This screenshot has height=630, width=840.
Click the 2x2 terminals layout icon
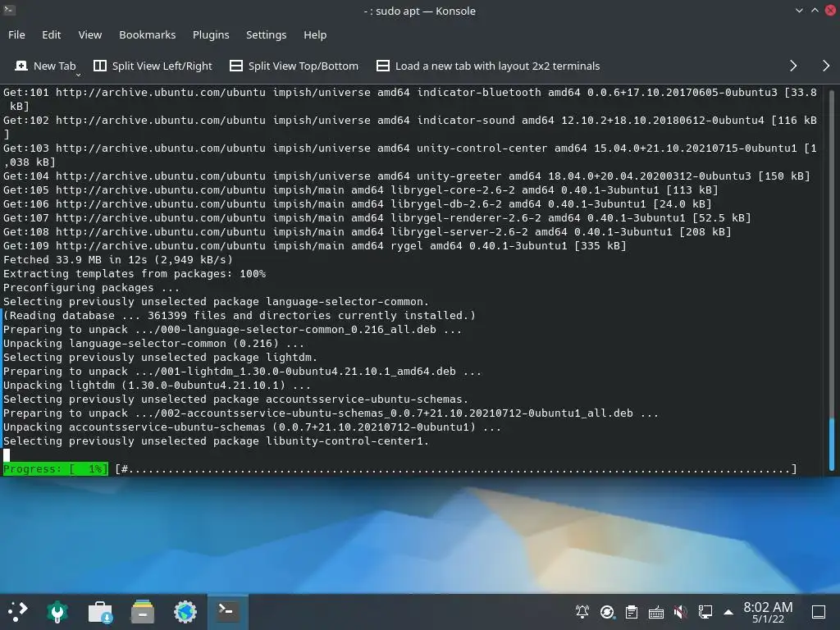(x=382, y=66)
